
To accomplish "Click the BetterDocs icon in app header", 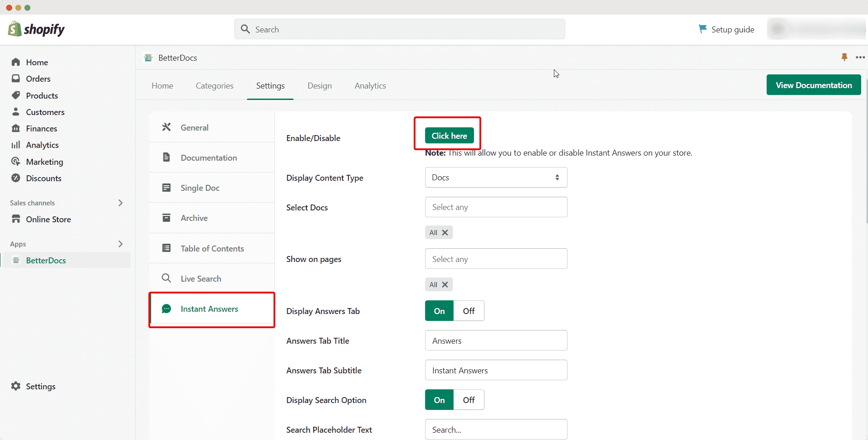I will [148, 58].
